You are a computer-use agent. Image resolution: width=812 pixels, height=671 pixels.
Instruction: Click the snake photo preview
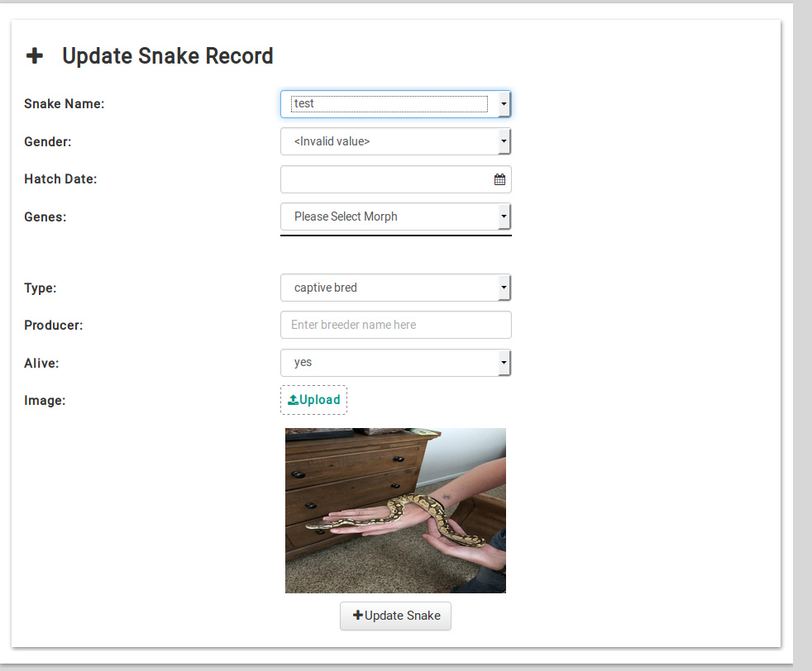395,510
